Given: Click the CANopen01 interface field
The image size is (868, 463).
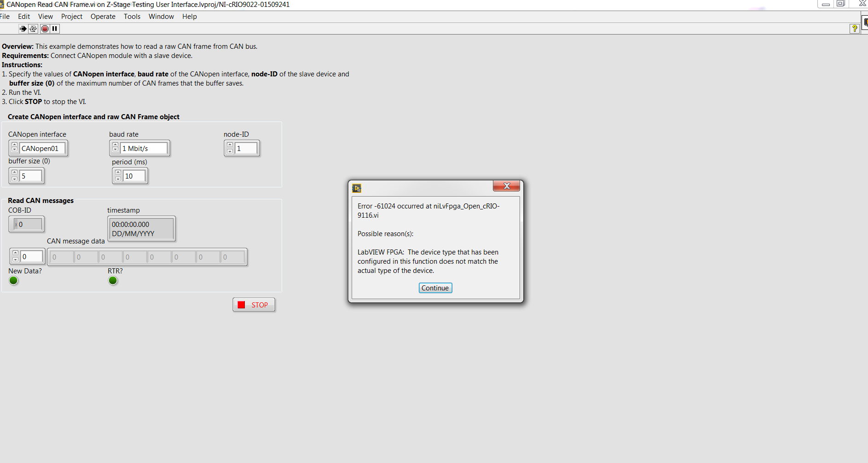Looking at the screenshot, I should pos(42,148).
